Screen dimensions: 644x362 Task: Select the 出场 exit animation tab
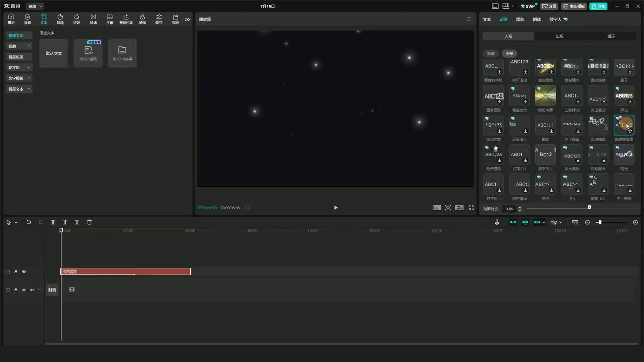pos(559,36)
